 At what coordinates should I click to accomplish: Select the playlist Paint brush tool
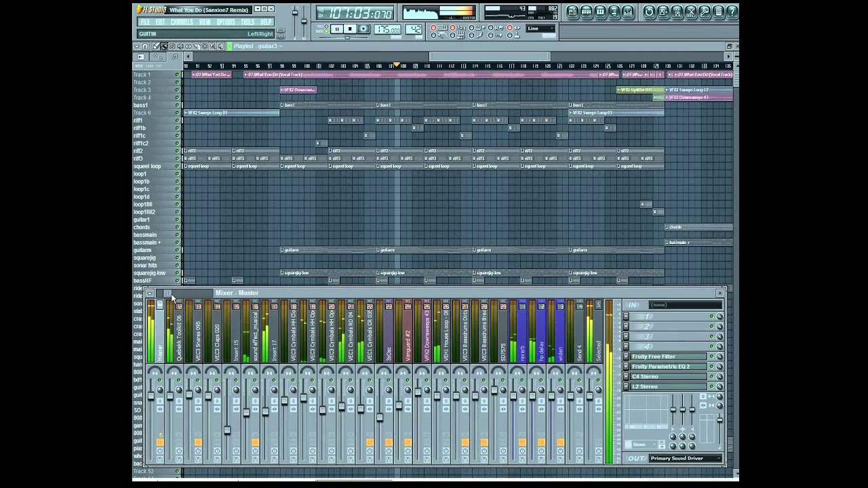tap(164, 46)
